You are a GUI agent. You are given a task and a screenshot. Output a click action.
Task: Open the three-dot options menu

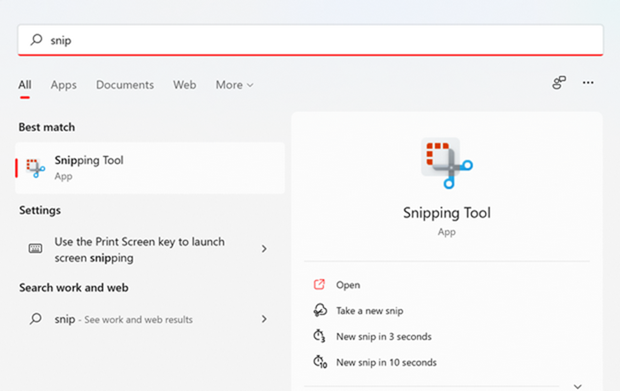pos(588,83)
